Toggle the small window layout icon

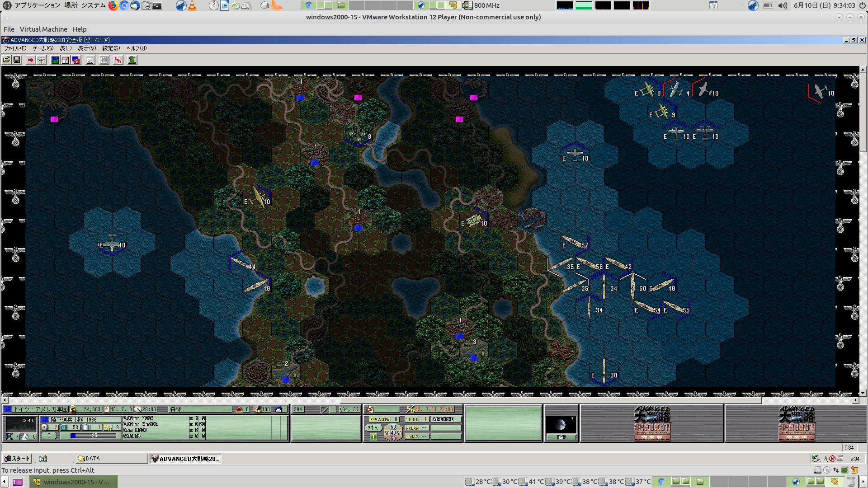(x=66, y=60)
